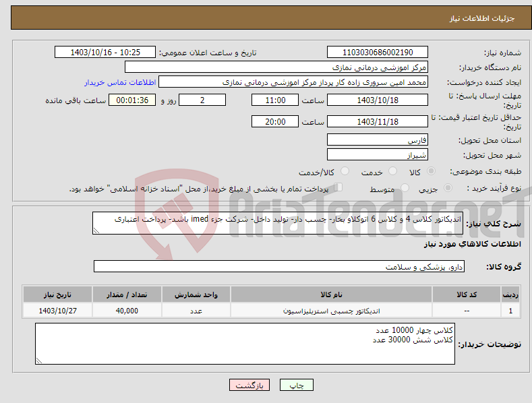This screenshot has width=532, height=403.
Task: Click the resize grip of description box
Action: 96,231
